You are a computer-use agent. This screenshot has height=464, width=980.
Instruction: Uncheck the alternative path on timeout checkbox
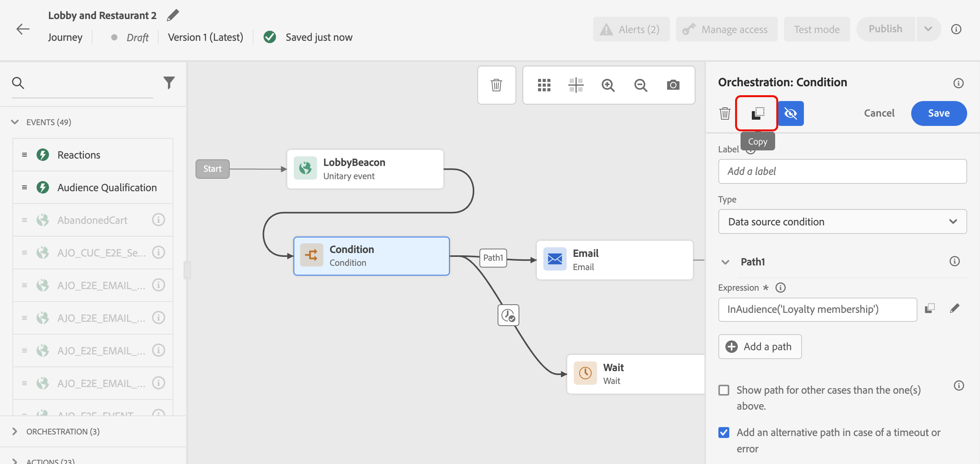[x=724, y=433]
